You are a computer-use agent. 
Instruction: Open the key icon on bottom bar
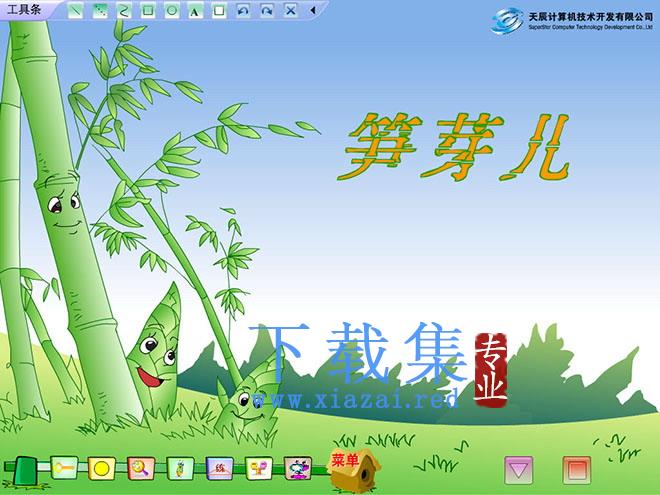(64, 468)
